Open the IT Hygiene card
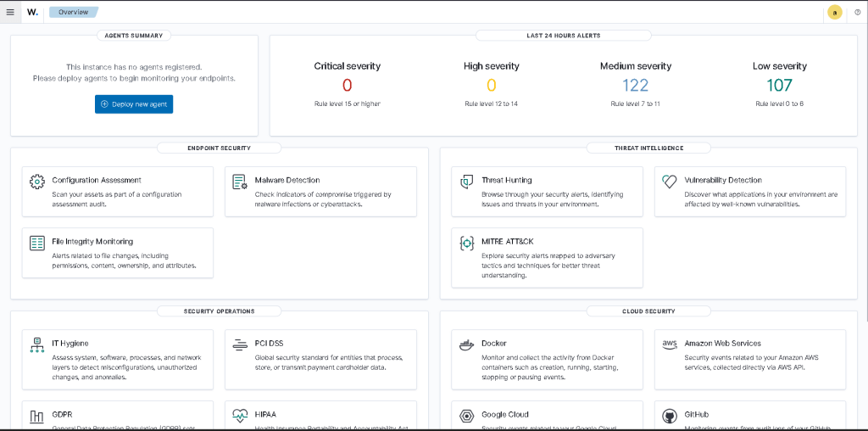 click(x=118, y=359)
